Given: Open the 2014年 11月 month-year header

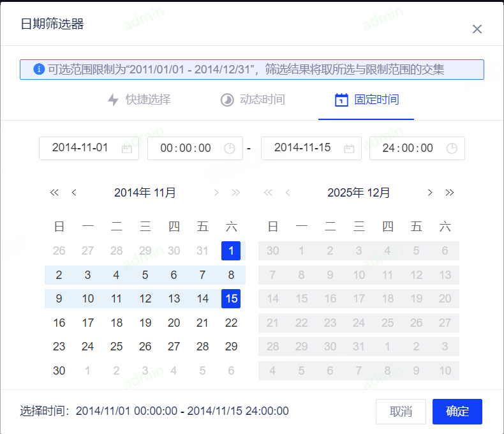Looking at the screenshot, I should click(x=145, y=192).
